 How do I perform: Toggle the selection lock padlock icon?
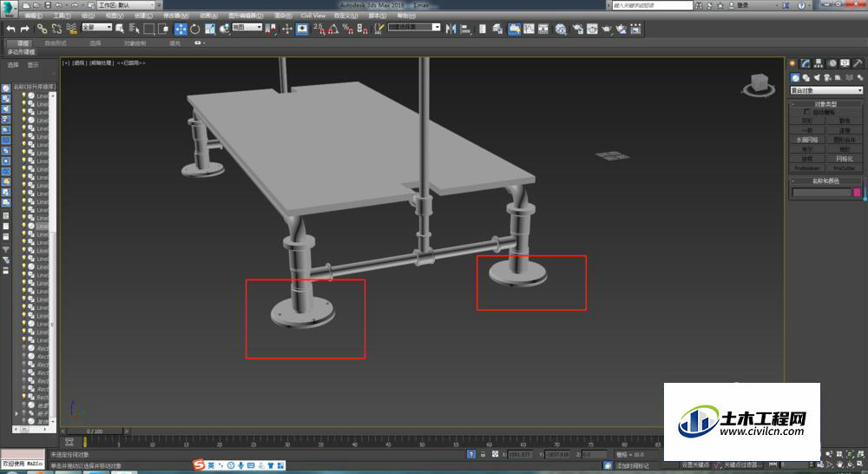pos(483,454)
